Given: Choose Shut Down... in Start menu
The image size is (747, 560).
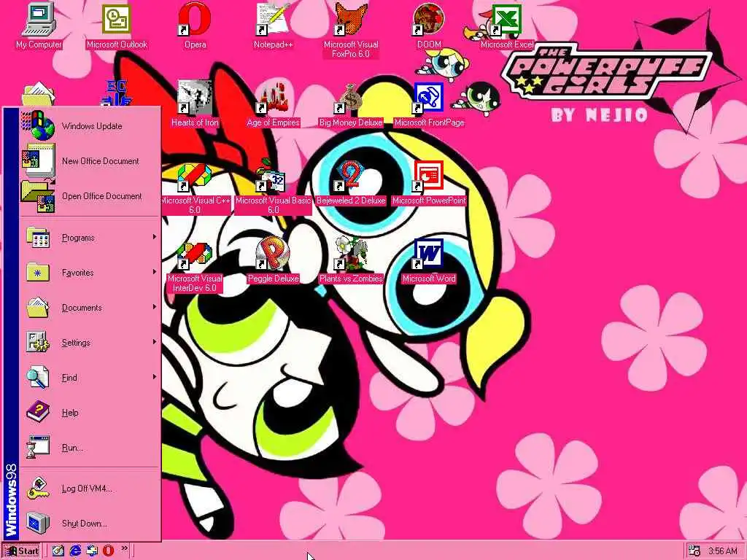Looking at the screenshot, I should (x=90, y=524).
